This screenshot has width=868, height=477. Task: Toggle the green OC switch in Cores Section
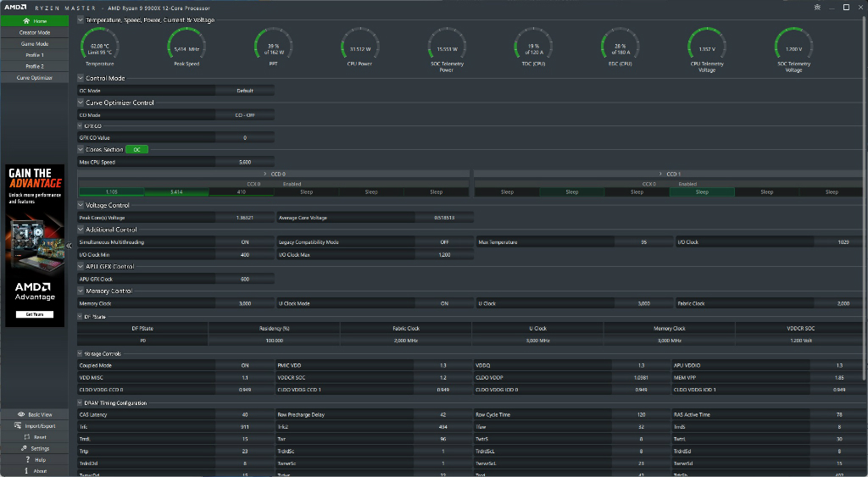pos(136,149)
